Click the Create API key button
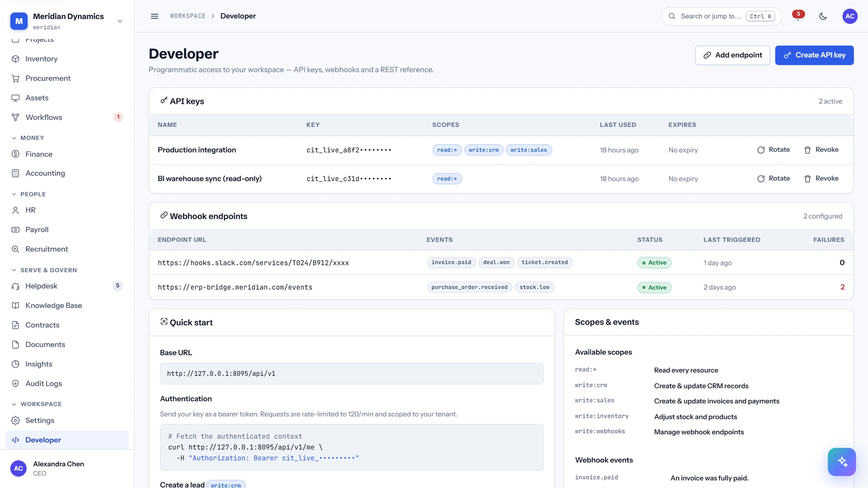The image size is (868, 488). click(814, 55)
